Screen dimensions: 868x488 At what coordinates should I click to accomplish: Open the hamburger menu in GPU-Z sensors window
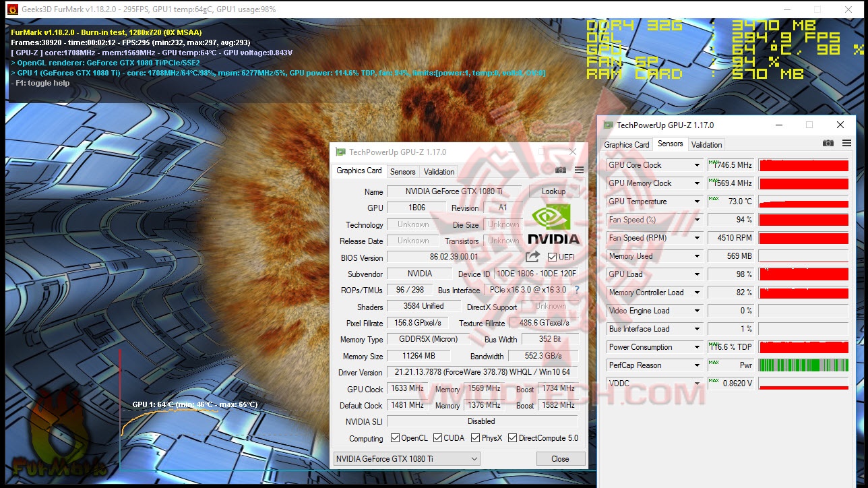point(846,144)
